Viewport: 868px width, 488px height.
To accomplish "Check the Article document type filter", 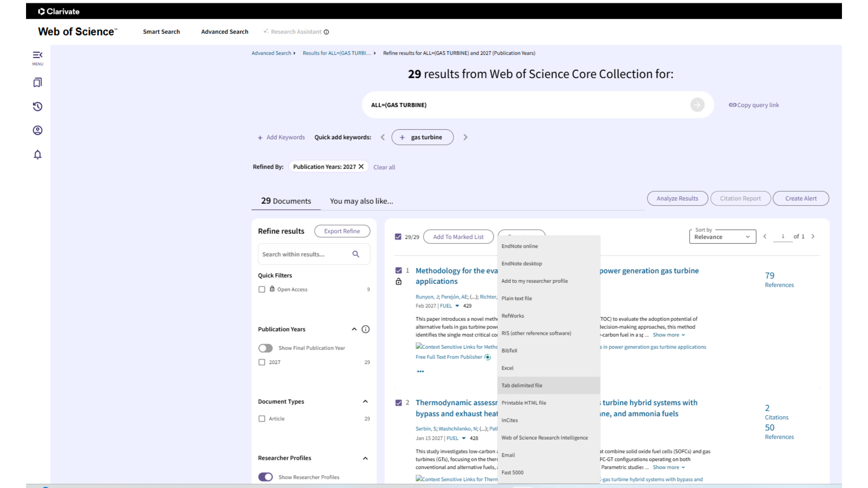I will coord(262,419).
